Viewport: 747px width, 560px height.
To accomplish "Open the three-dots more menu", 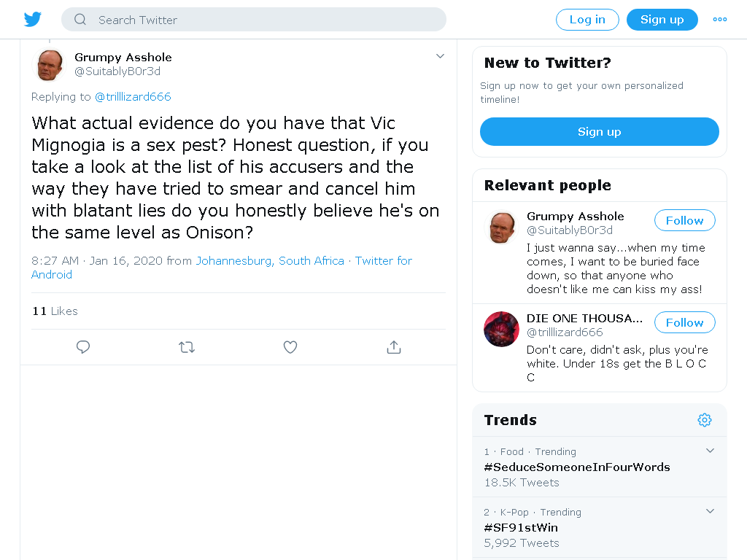I will pyautogui.click(x=719, y=20).
